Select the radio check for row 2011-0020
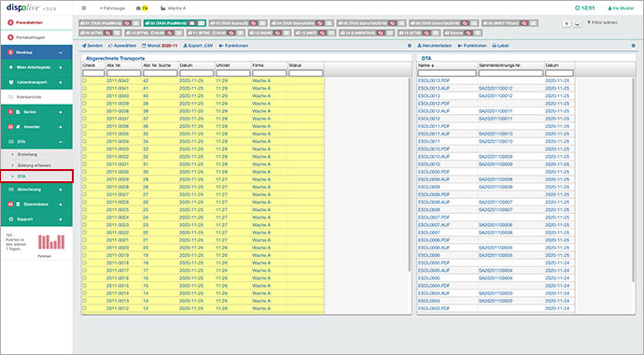 85,248
